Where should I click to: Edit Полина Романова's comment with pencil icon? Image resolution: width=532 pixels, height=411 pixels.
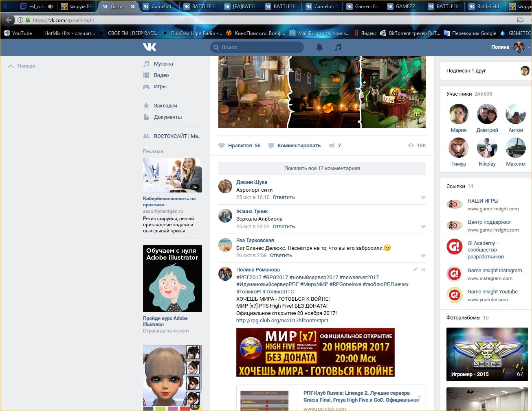click(415, 270)
